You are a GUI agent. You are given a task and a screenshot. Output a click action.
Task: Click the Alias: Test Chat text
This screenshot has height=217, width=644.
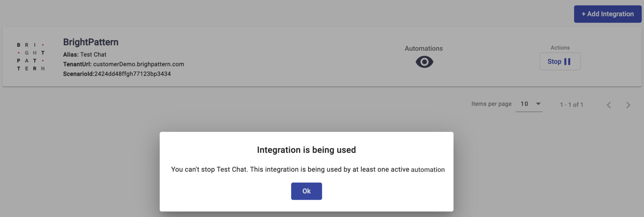click(85, 55)
